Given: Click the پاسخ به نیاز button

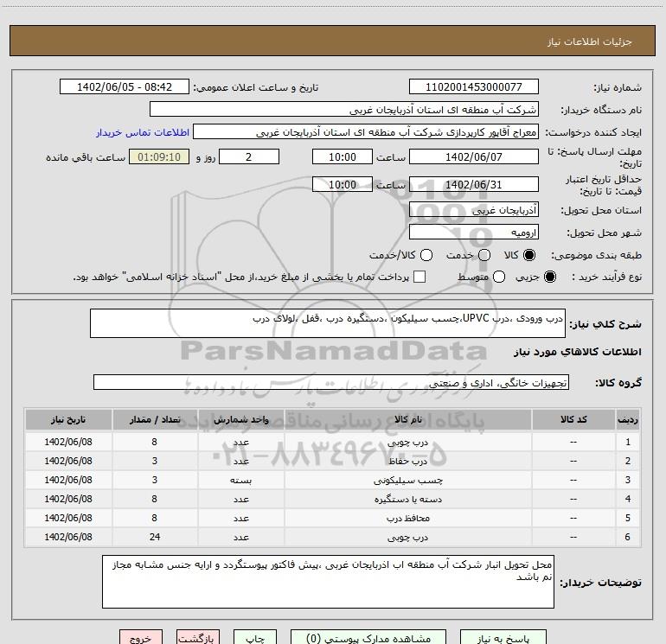Looking at the screenshot, I should 503,638.
